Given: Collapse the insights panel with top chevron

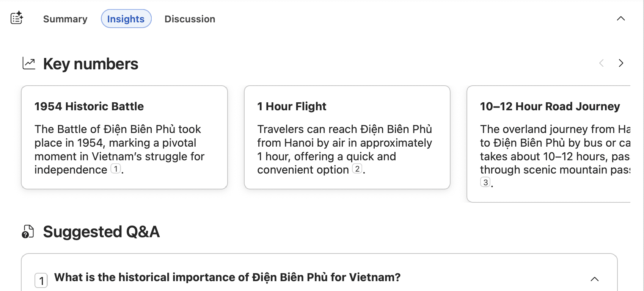Looking at the screenshot, I should (x=621, y=19).
